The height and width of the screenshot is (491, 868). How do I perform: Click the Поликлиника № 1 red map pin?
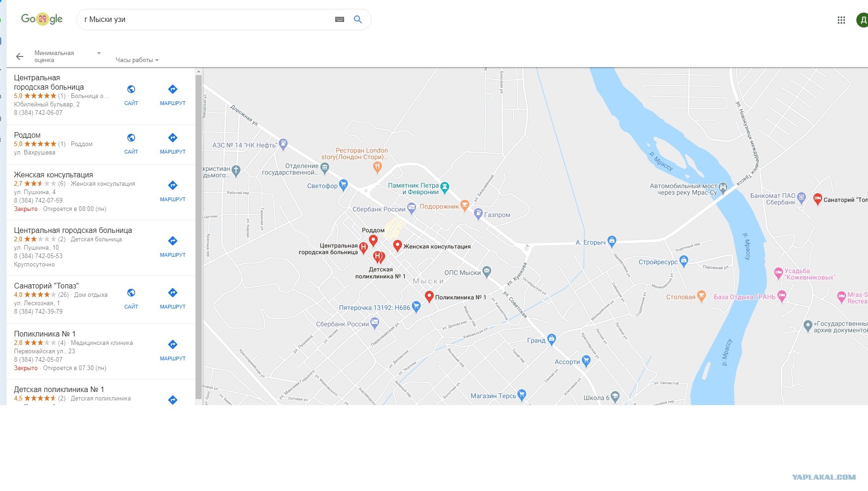(429, 296)
